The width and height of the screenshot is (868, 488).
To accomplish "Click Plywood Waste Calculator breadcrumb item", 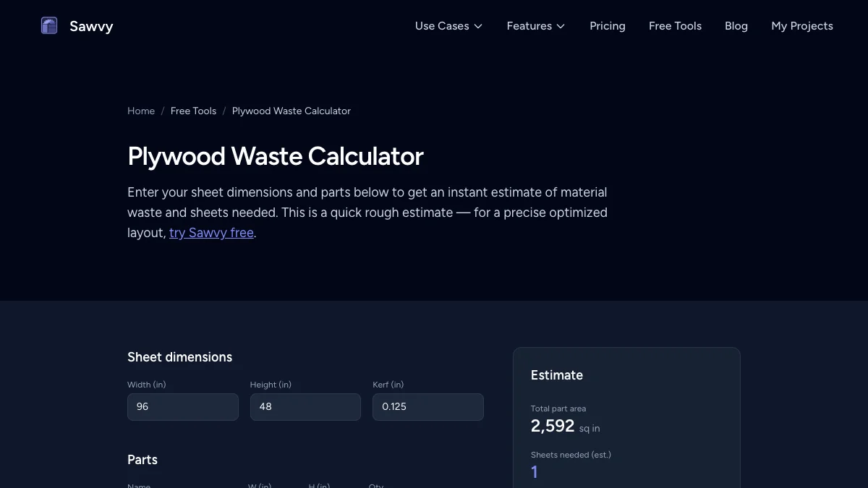I will coord(291,111).
